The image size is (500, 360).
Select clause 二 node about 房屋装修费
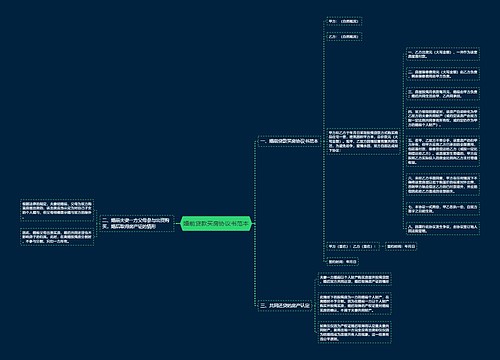(443, 74)
